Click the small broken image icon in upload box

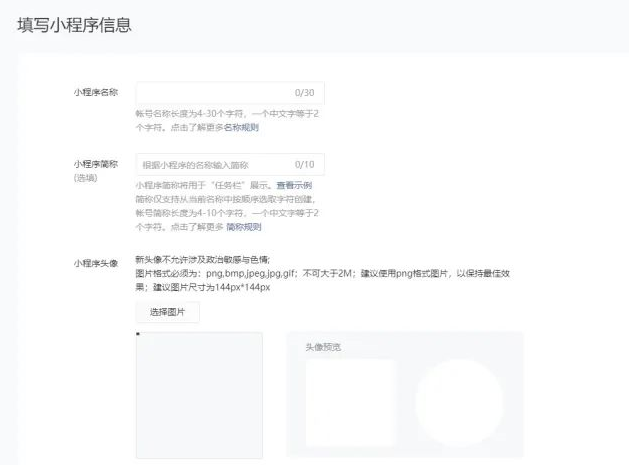138,335
